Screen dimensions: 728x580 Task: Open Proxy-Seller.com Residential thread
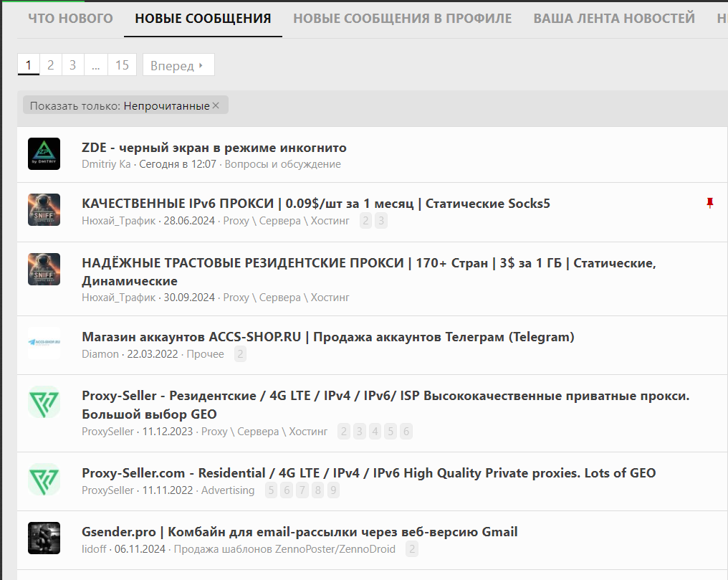tap(368, 472)
